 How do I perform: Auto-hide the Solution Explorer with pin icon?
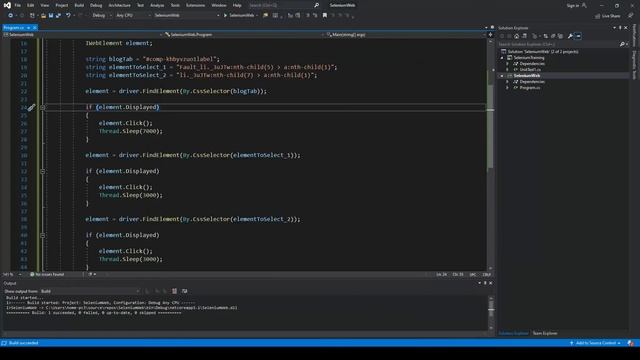pyautogui.click(x=620, y=28)
